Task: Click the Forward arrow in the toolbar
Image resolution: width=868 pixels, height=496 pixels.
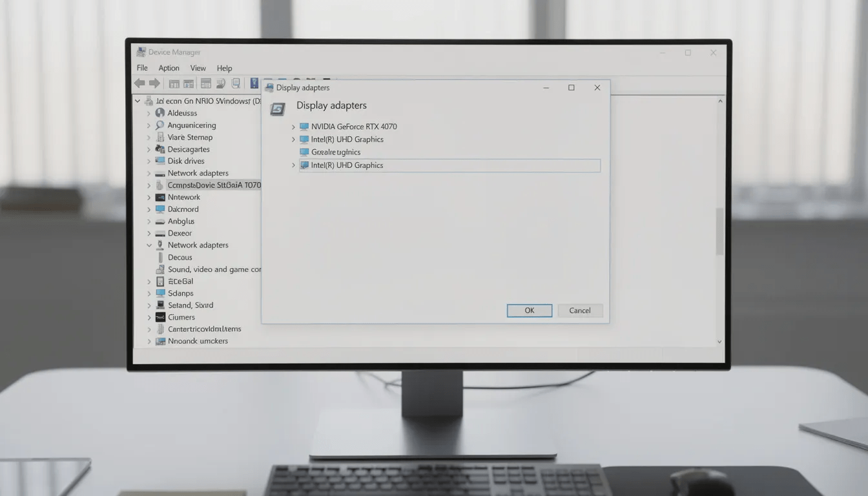Action: pos(154,83)
